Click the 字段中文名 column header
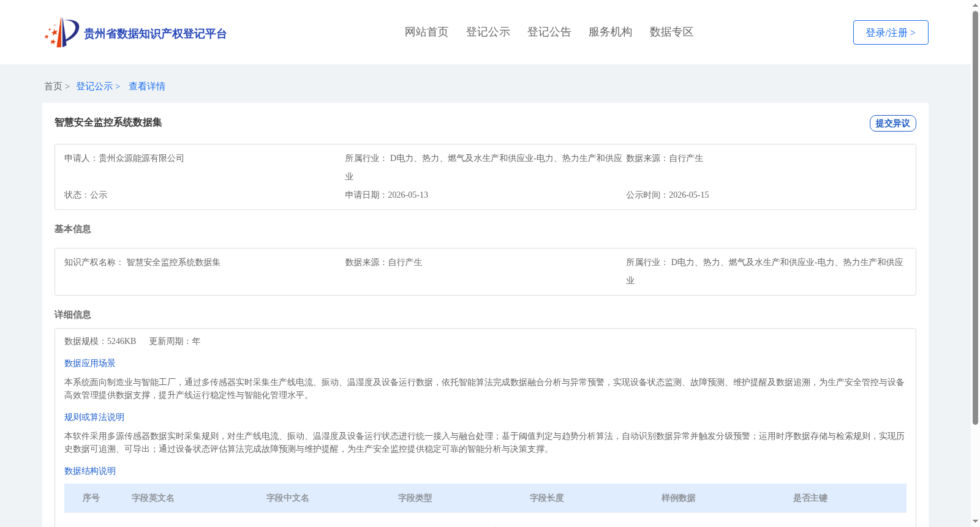 pyautogui.click(x=288, y=498)
